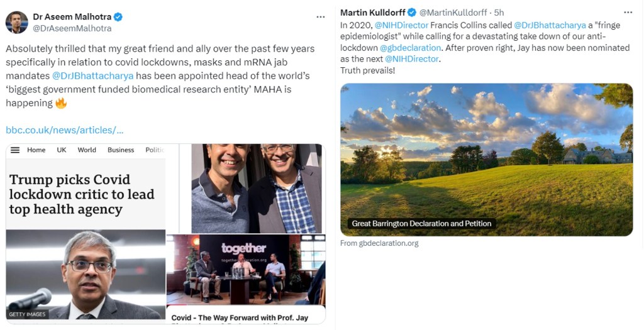Image resolution: width=644 pixels, height=330 pixels.
Task: Open the Together panel discussion thumbnail
Action: (x=245, y=269)
